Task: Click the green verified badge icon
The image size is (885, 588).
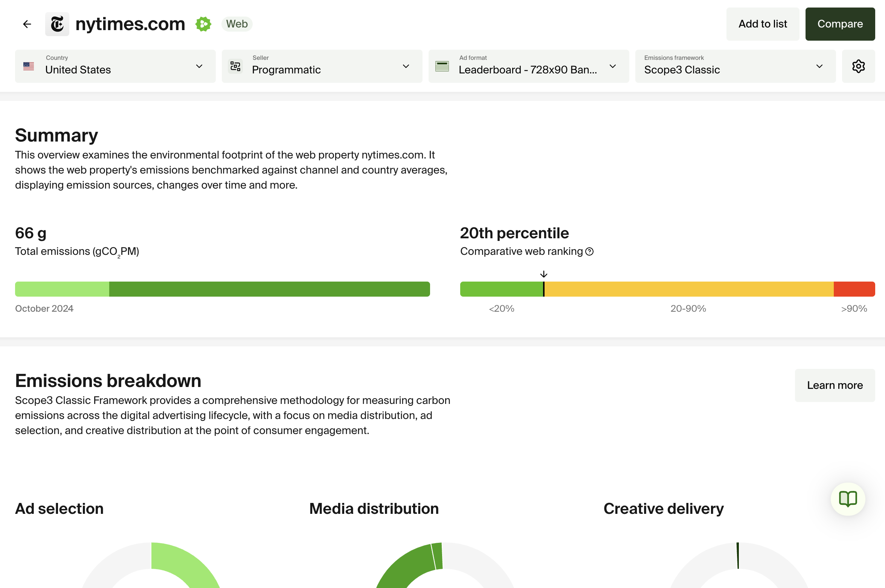Action: (x=203, y=24)
